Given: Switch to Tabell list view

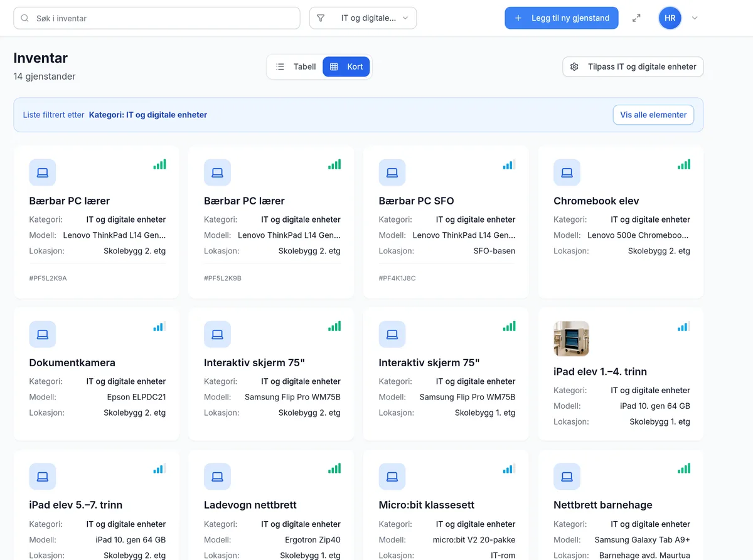Looking at the screenshot, I should (296, 66).
